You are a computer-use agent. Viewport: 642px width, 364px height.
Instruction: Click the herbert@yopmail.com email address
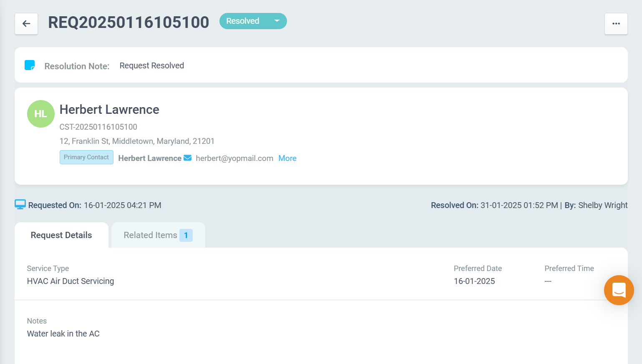(x=234, y=158)
